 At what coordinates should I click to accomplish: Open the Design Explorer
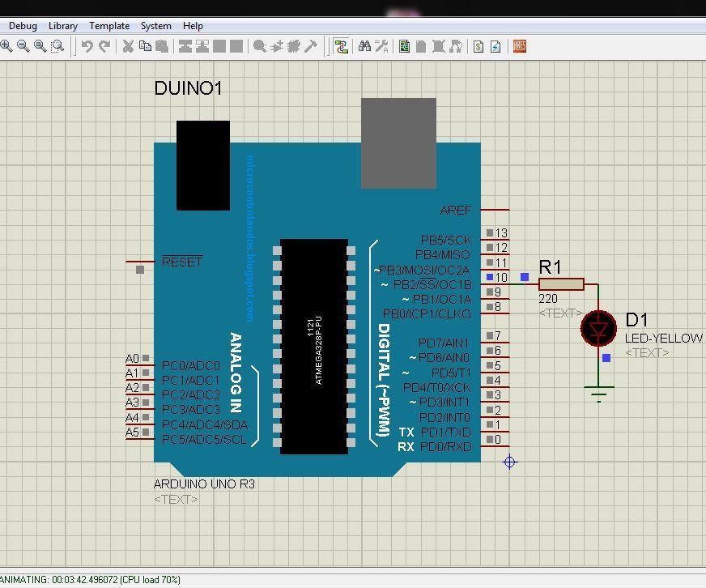click(x=404, y=46)
